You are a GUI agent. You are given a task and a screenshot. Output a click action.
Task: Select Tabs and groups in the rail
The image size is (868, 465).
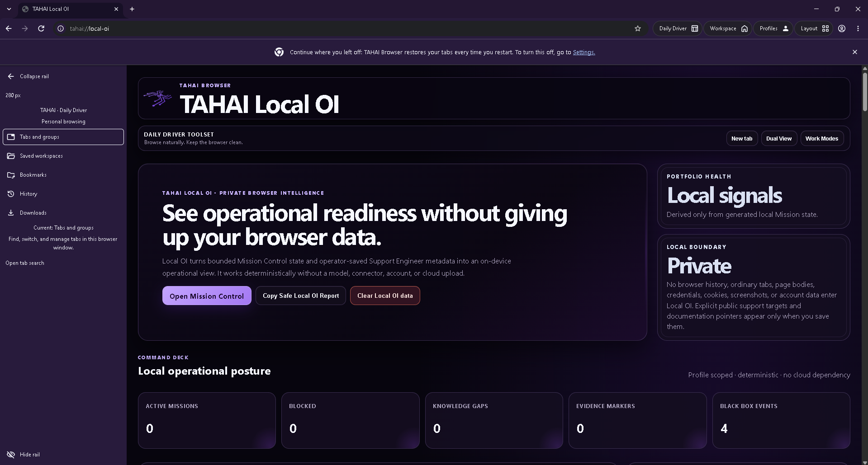[63, 137]
